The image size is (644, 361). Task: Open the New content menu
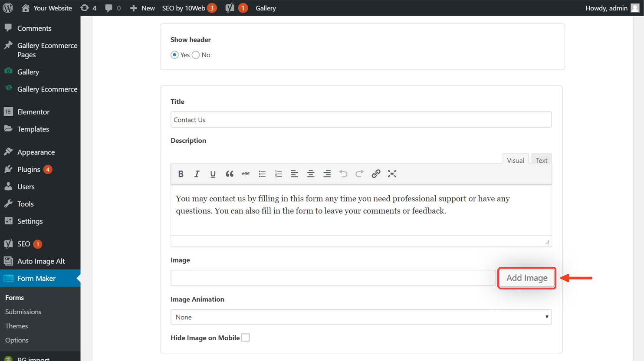coord(142,8)
